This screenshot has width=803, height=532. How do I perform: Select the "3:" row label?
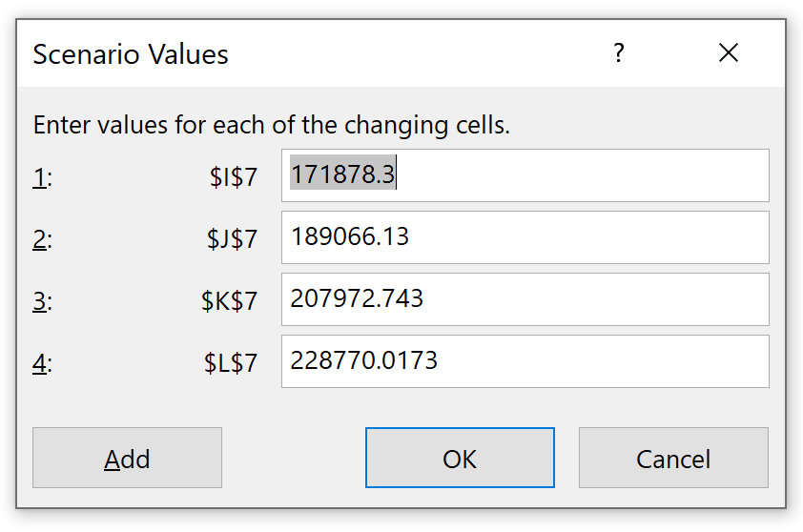click(43, 301)
